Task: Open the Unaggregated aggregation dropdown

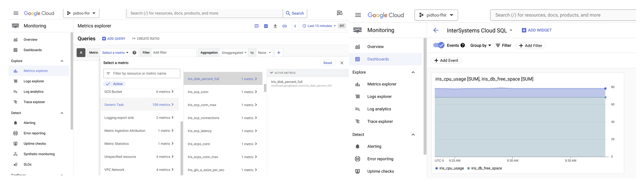Action: (234, 53)
